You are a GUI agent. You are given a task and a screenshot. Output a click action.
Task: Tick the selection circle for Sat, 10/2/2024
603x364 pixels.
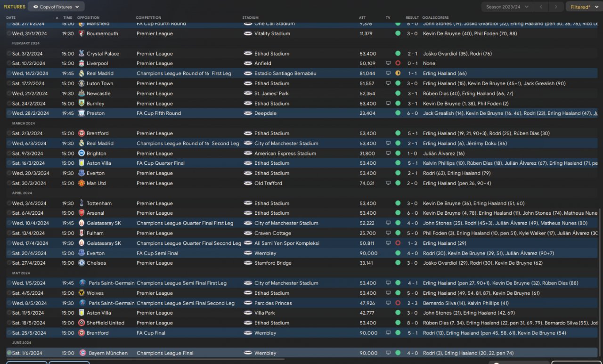9,64
